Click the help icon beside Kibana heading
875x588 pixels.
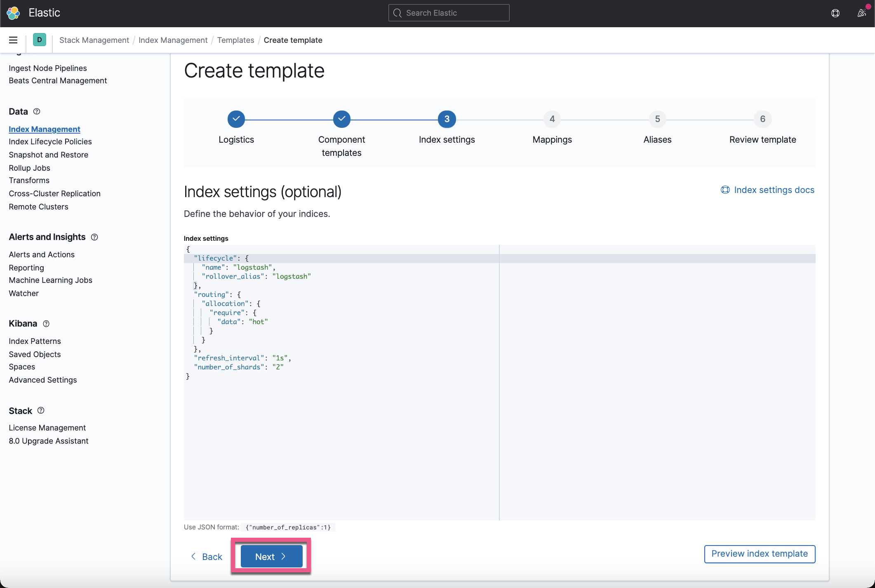[x=46, y=324]
